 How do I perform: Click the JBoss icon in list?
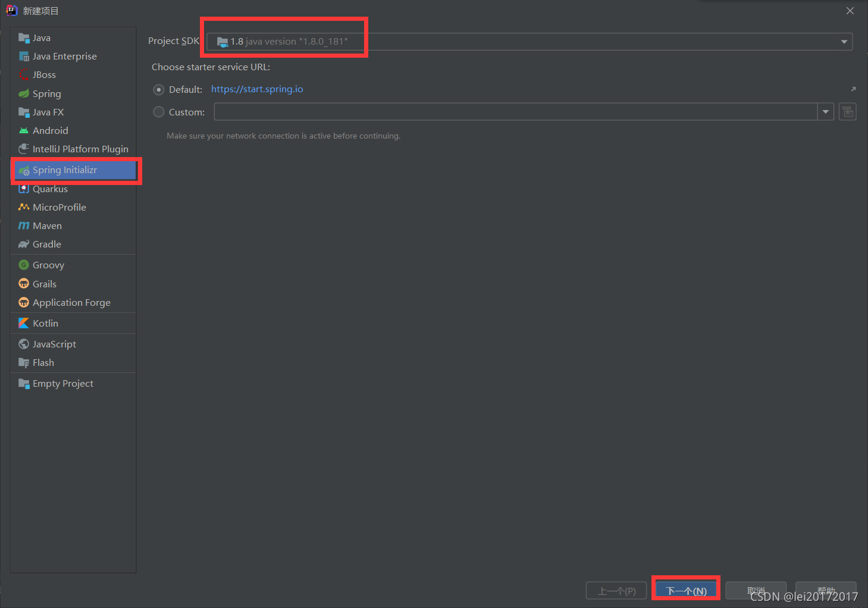24,75
